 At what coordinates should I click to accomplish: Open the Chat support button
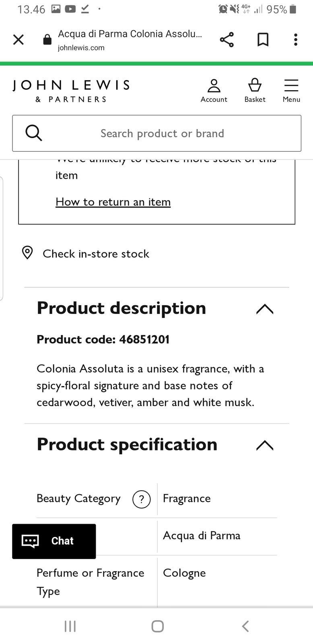[54, 541]
